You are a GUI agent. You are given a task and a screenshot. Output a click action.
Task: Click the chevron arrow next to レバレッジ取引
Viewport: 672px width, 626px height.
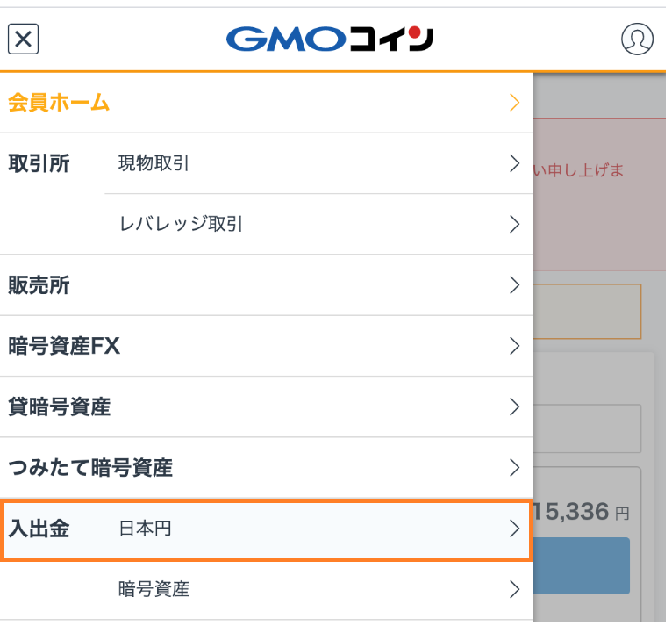coord(515,224)
